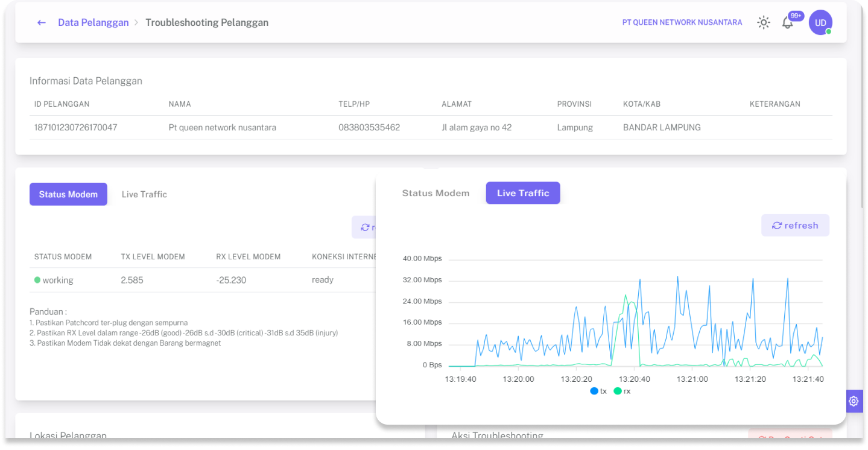This screenshot has height=450, width=868.
Task: Select Status Modem tab in left card
Action: click(68, 194)
